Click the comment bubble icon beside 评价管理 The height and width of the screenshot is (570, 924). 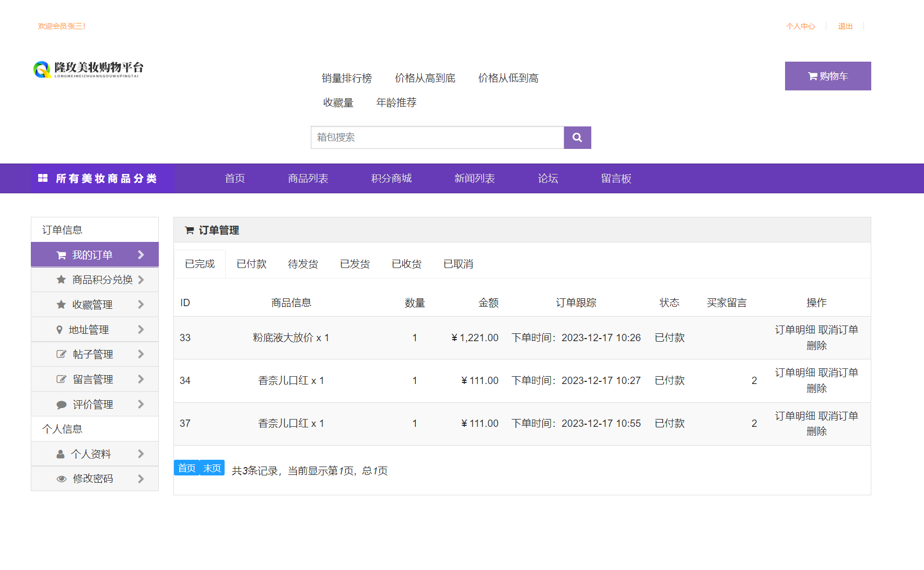pyautogui.click(x=61, y=404)
